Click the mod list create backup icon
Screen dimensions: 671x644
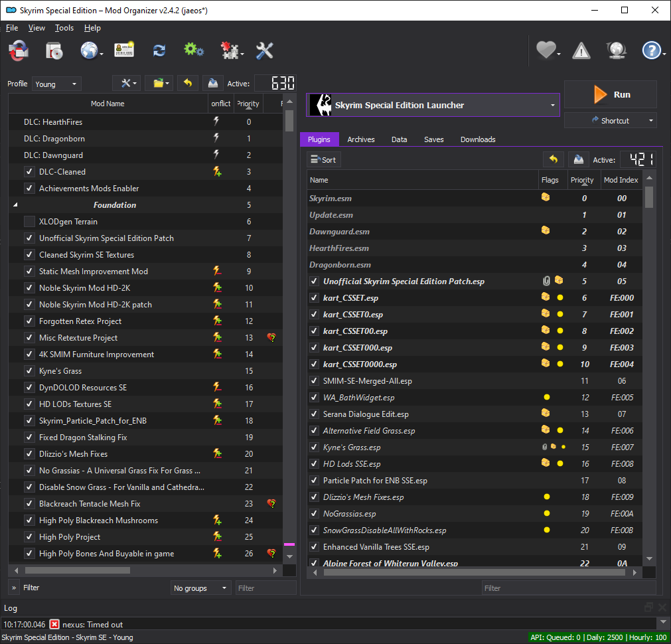click(x=212, y=83)
